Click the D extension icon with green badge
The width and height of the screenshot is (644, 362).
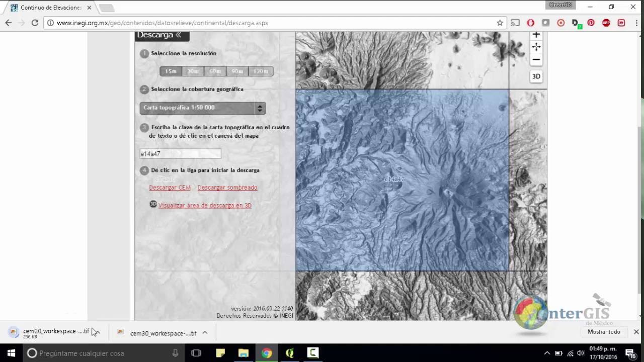tap(576, 23)
